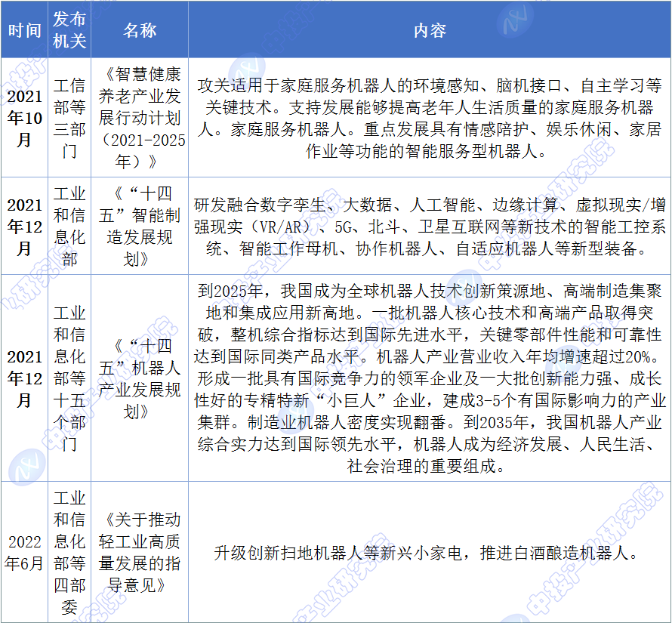Click the "十四五"机器人产业发展规划 title cell
This screenshot has height=623, width=672.
coord(140,378)
